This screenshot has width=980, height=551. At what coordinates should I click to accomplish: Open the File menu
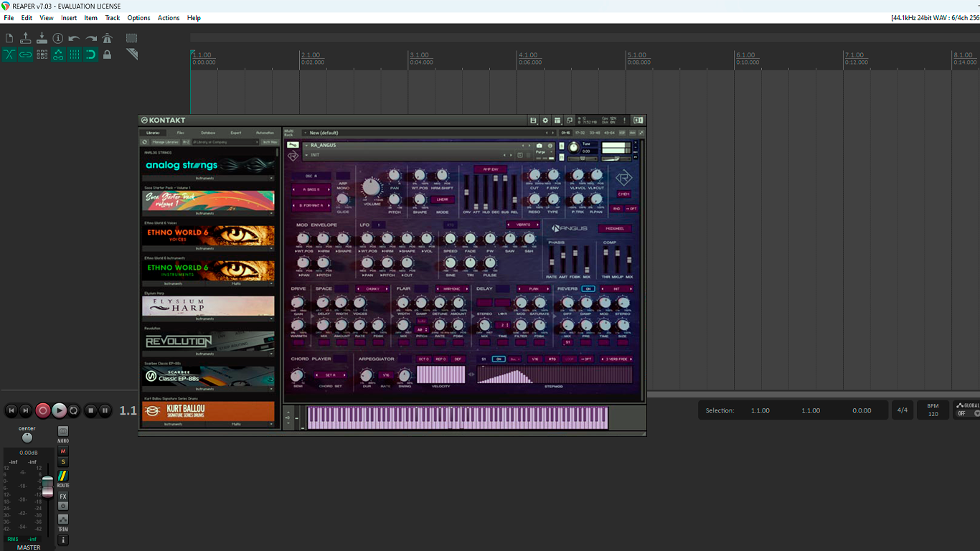pyautogui.click(x=9, y=18)
